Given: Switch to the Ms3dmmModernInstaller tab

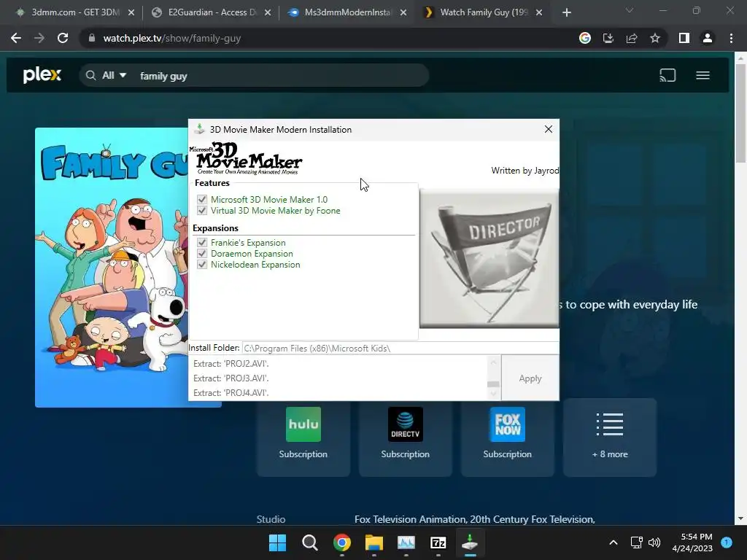Looking at the screenshot, I should click(345, 12).
